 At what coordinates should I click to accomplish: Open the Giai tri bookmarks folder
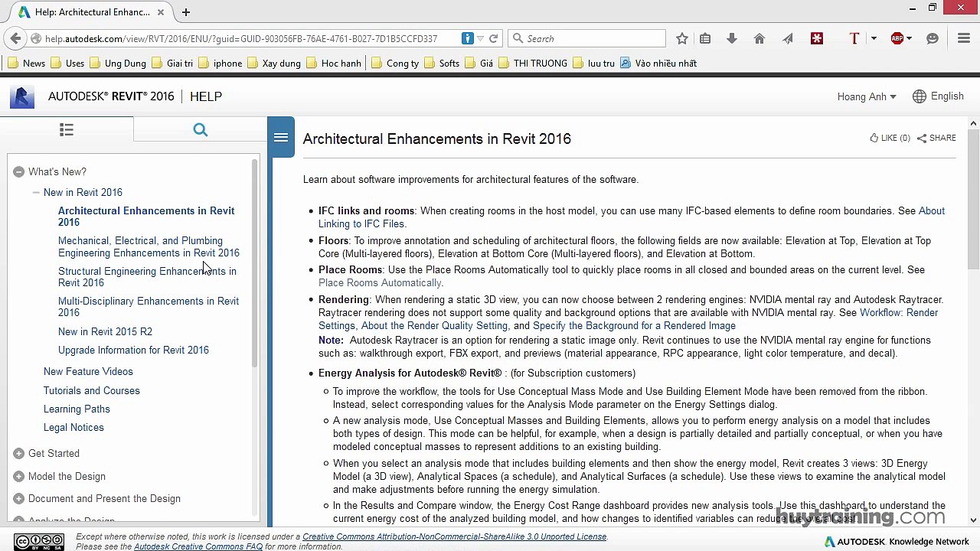[x=172, y=63]
